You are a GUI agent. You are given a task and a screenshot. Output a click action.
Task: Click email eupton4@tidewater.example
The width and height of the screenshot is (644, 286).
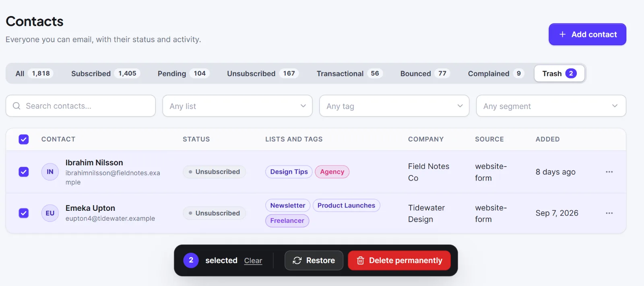110,218
